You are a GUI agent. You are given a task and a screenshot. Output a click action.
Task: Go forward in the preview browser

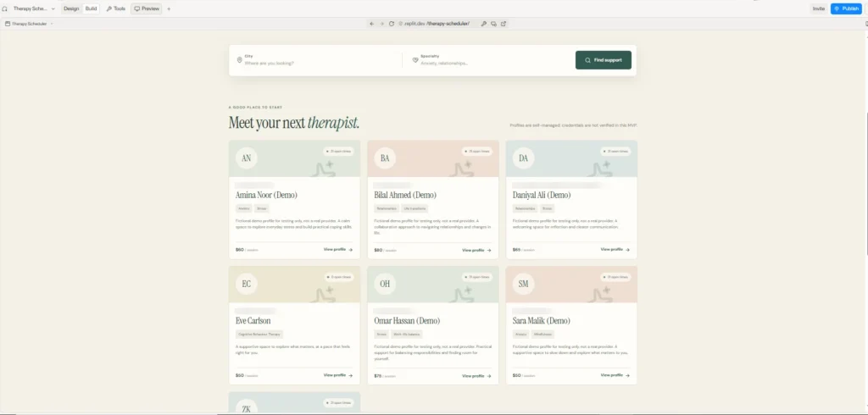tap(381, 24)
